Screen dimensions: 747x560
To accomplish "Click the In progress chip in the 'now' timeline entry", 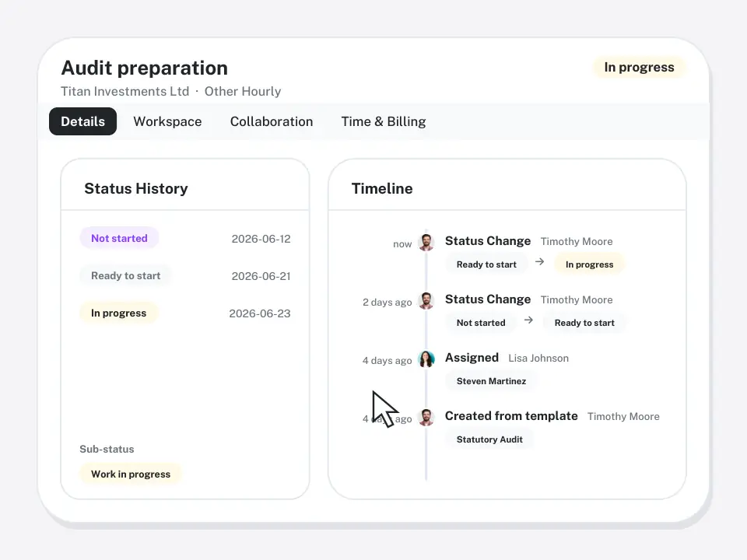I will [x=589, y=264].
